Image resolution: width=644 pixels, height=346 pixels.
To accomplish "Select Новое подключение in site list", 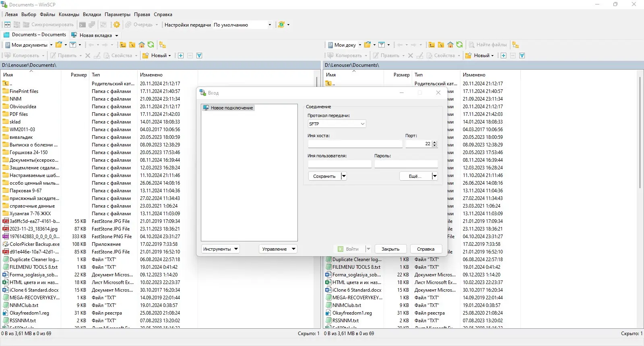I will click(x=228, y=108).
